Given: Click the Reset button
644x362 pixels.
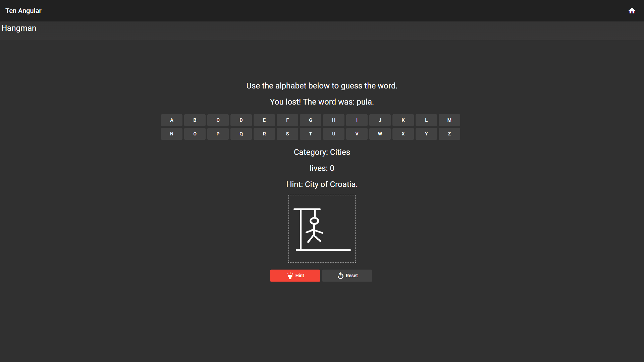Looking at the screenshot, I should pos(347,276).
